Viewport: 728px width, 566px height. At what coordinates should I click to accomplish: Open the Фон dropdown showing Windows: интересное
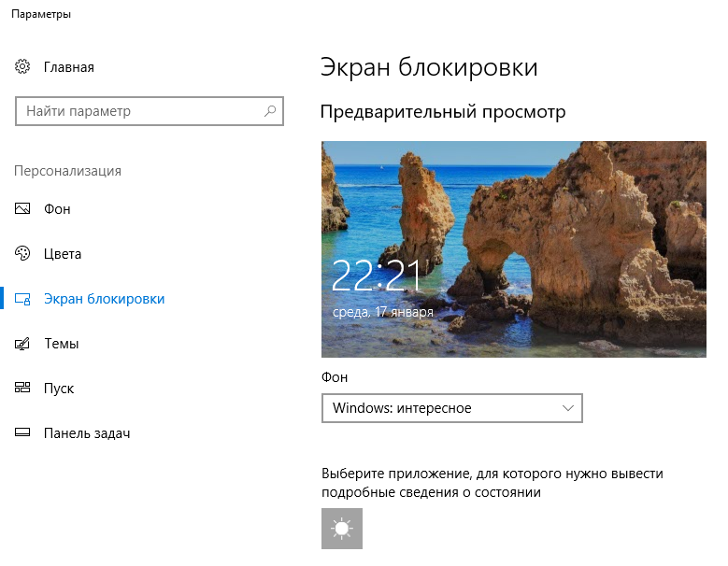[451, 408]
